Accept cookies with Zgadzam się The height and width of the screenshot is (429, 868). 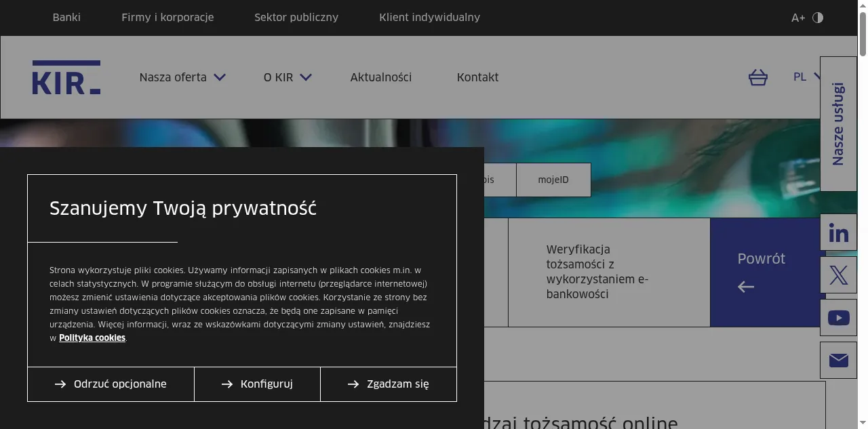(389, 384)
